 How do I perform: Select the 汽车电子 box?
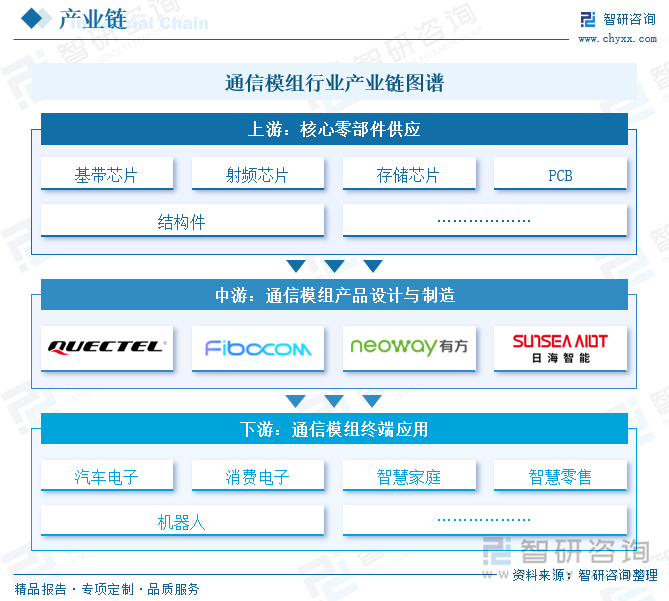click(107, 475)
